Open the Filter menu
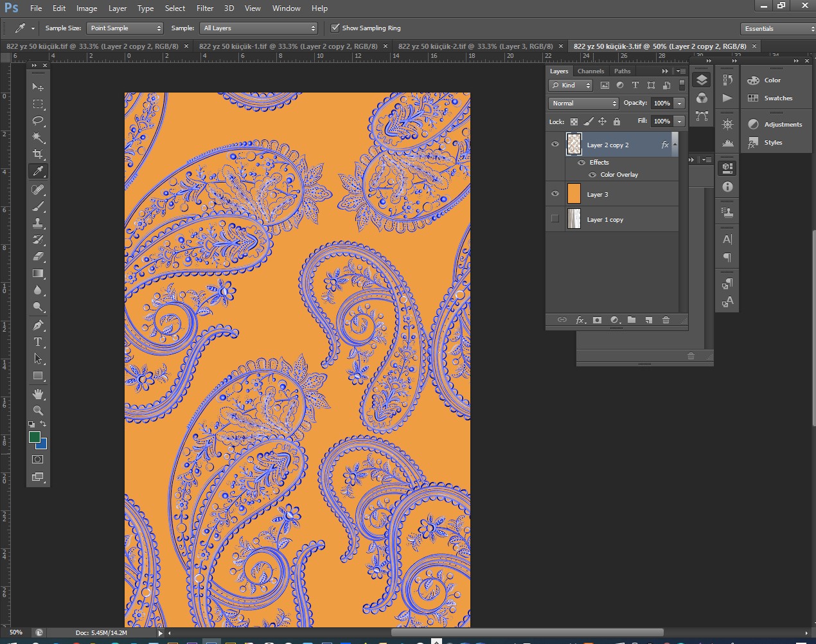This screenshot has width=816, height=644. [x=205, y=8]
